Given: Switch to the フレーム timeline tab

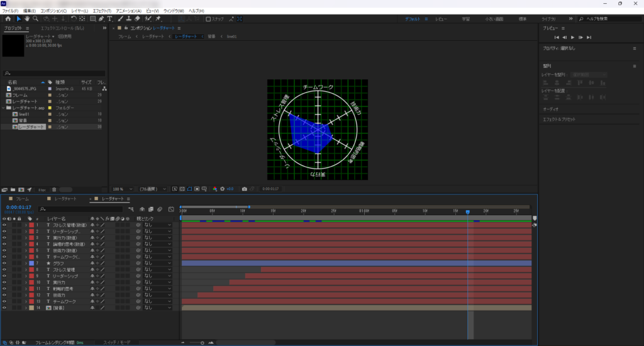Looking at the screenshot, I should tap(22, 199).
